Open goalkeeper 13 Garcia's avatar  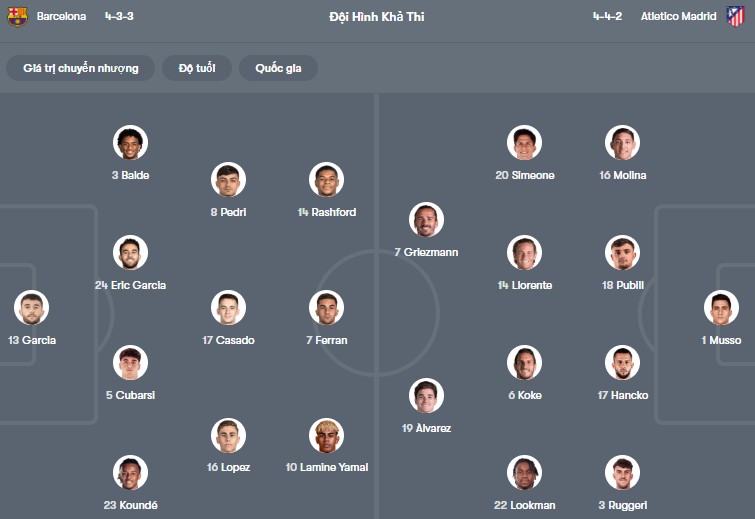31,308
